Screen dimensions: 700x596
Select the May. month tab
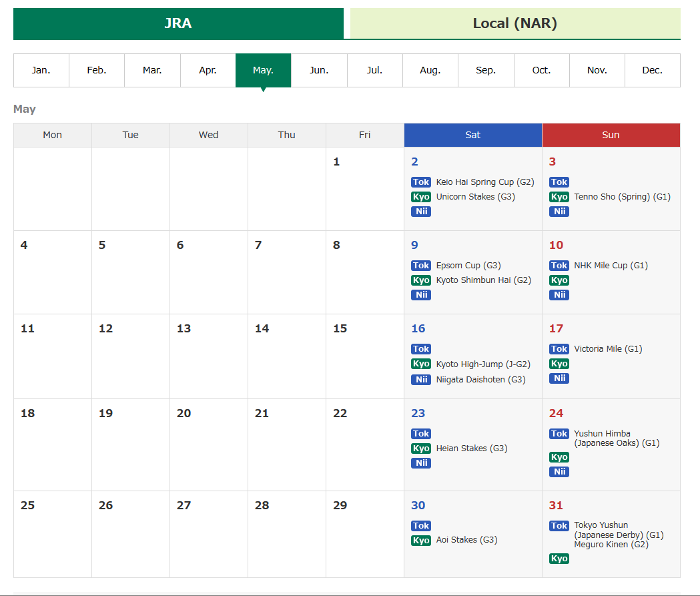[x=264, y=71]
